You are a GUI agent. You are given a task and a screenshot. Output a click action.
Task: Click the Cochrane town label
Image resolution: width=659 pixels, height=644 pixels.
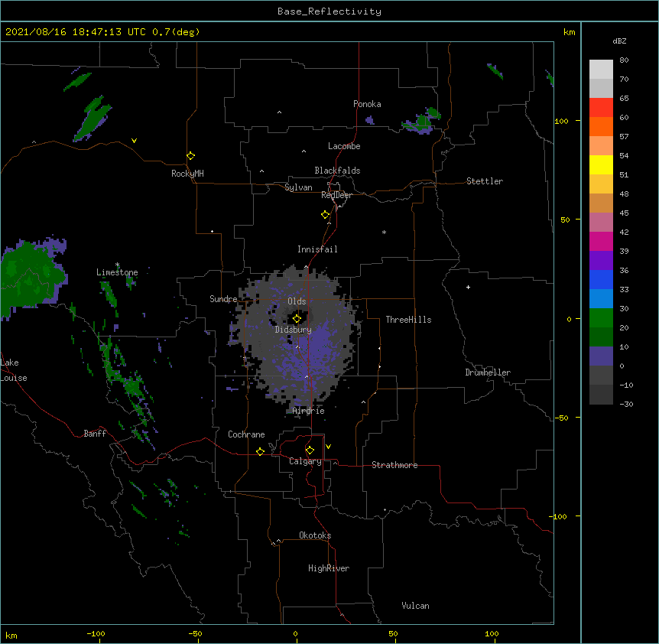[x=246, y=434]
